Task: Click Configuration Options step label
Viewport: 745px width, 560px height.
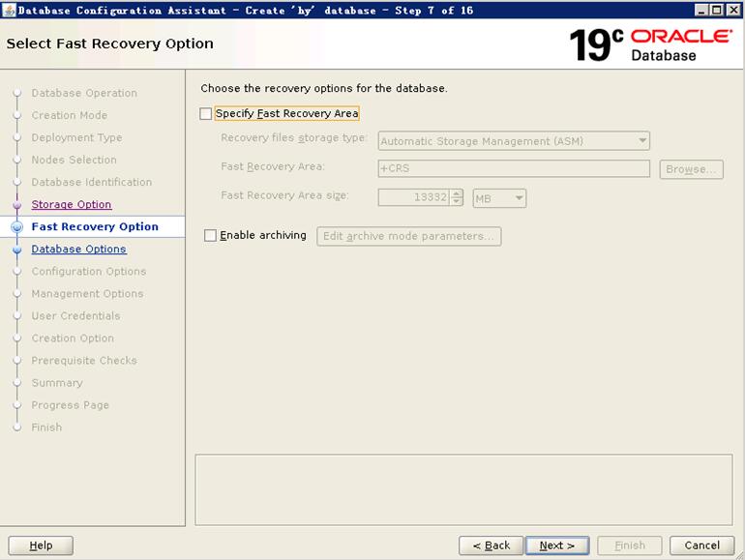Action: click(89, 271)
